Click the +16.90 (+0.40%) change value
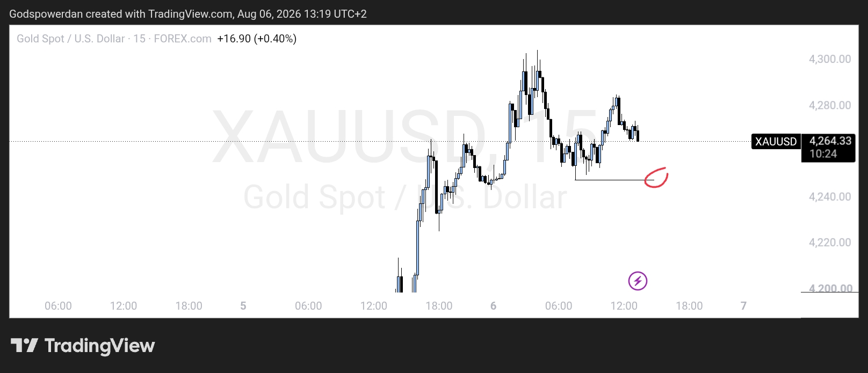Screen dimensions: 868x373 point(257,39)
